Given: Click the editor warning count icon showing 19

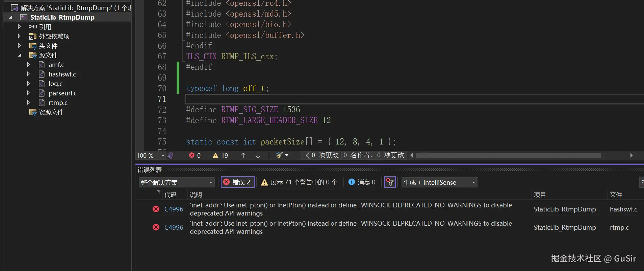Looking at the screenshot, I should coord(215,155).
